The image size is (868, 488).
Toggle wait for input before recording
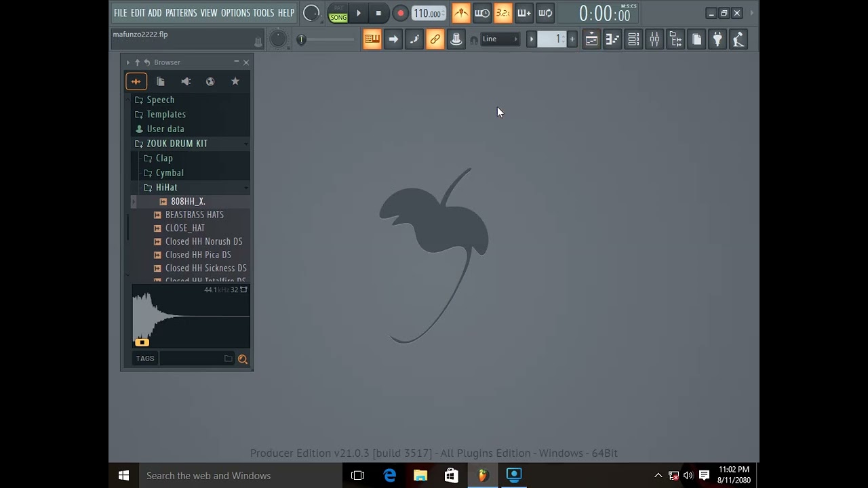tap(482, 13)
